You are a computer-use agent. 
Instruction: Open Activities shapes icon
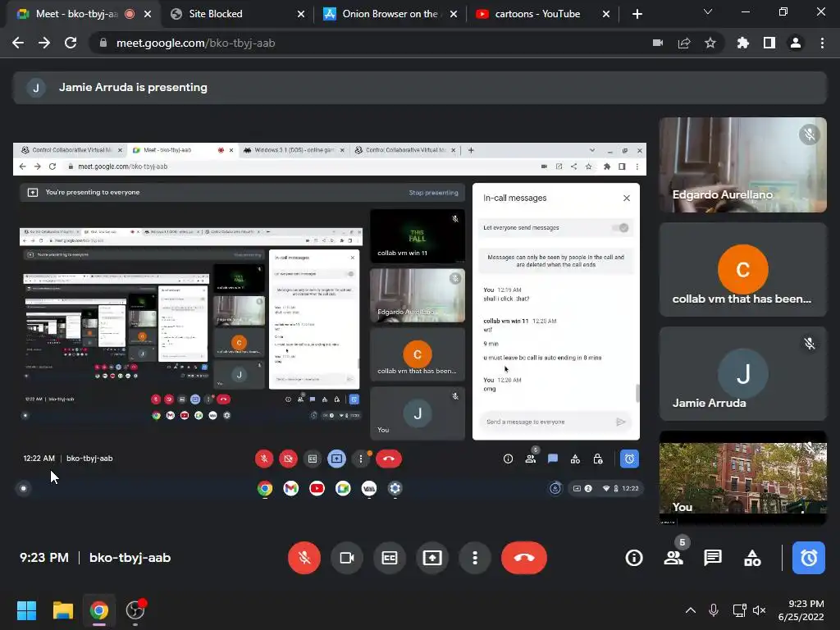tap(752, 558)
